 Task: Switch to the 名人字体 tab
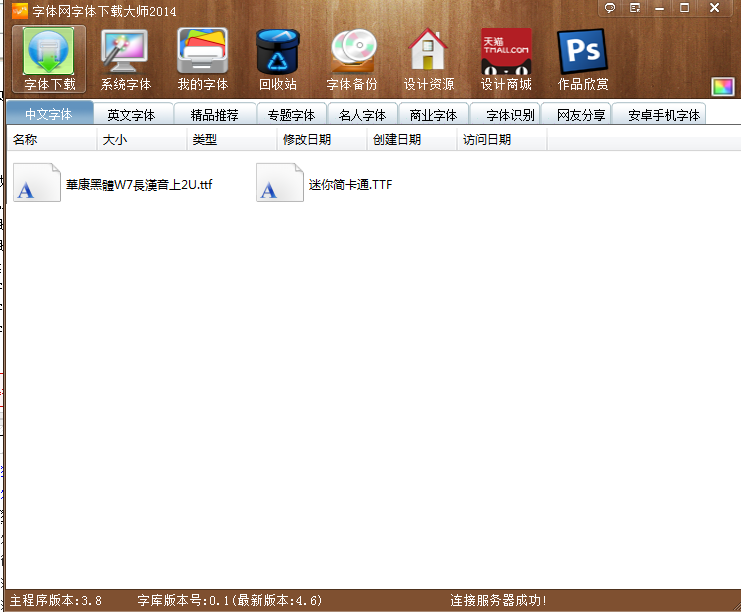tap(362, 115)
